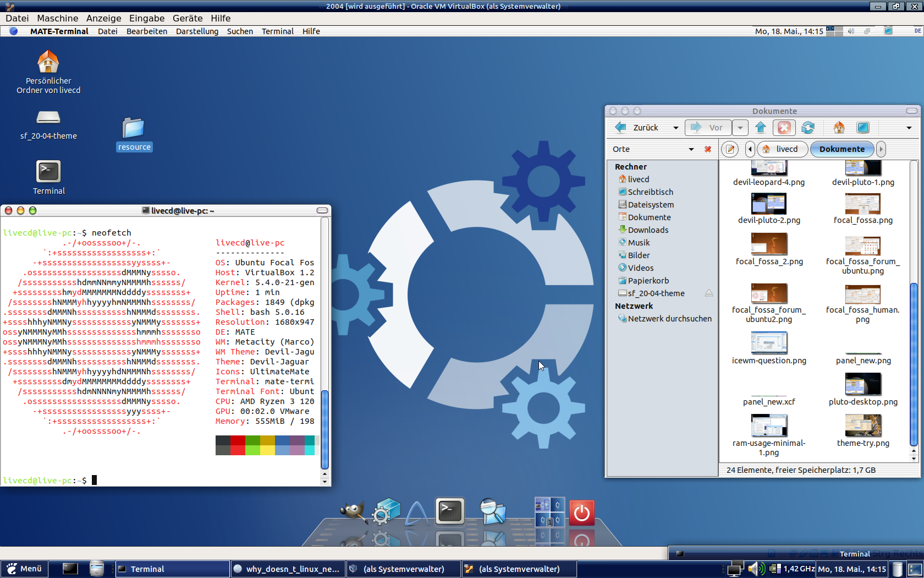
Task: Open the Personal Folder of livecd desktop icon
Action: (x=48, y=72)
